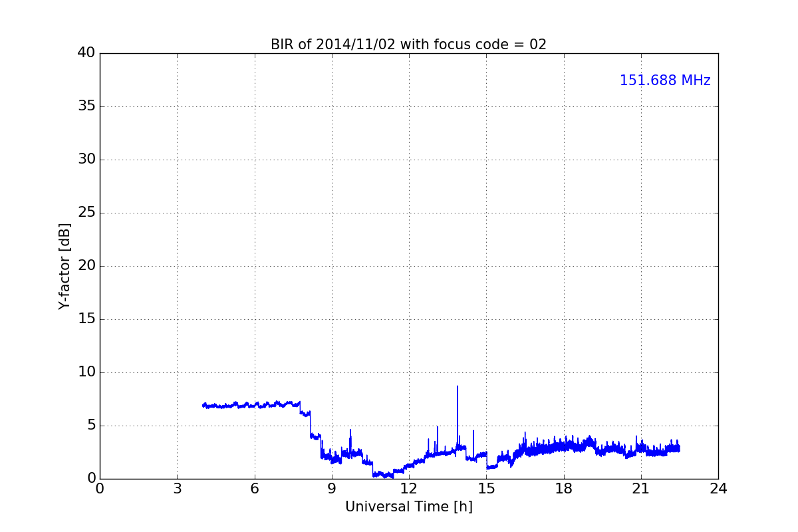Click x-axis tick label "24"
This screenshot has height=532, width=798.
click(718, 488)
